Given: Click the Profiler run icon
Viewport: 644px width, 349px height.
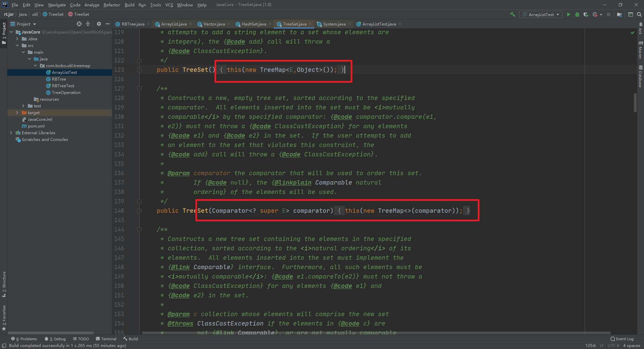Looking at the screenshot, I should point(595,14).
